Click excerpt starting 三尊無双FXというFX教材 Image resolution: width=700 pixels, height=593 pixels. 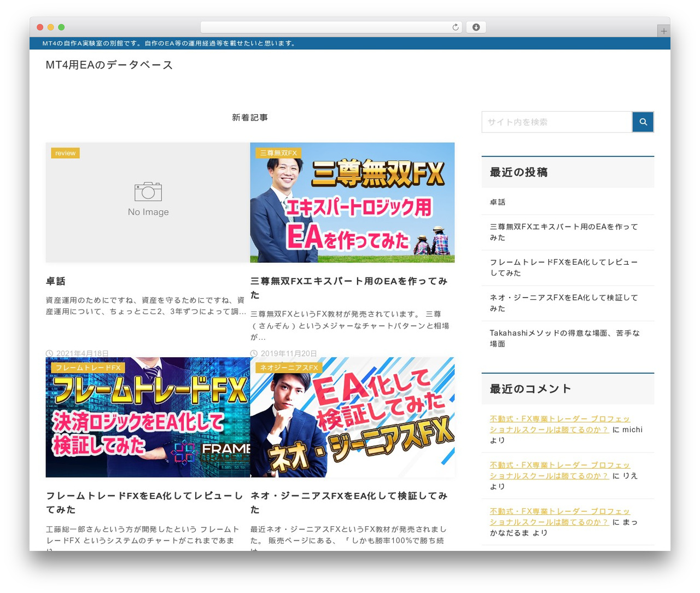tap(350, 325)
